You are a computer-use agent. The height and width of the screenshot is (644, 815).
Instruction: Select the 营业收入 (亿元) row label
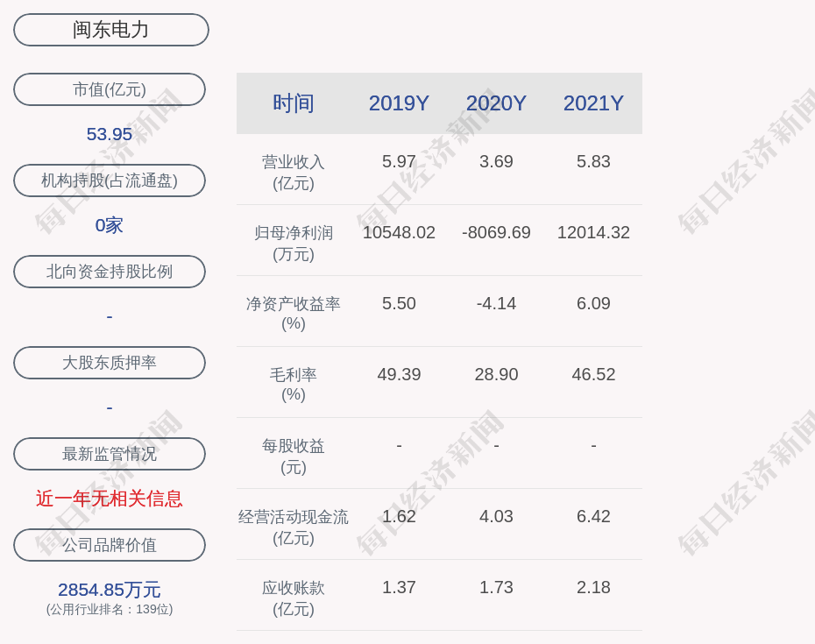point(294,173)
